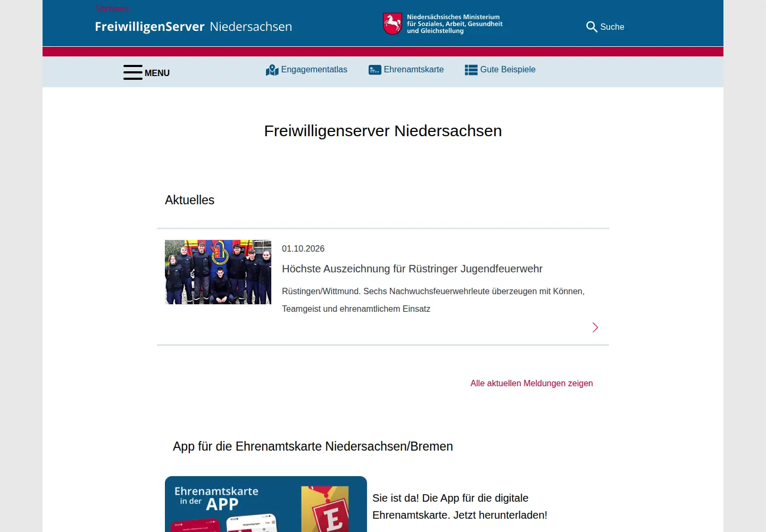Click Alle aktuellen Meldungen zeigen
Viewport: 766px width, 532px height.
pyautogui.click(x=531, y=383)
